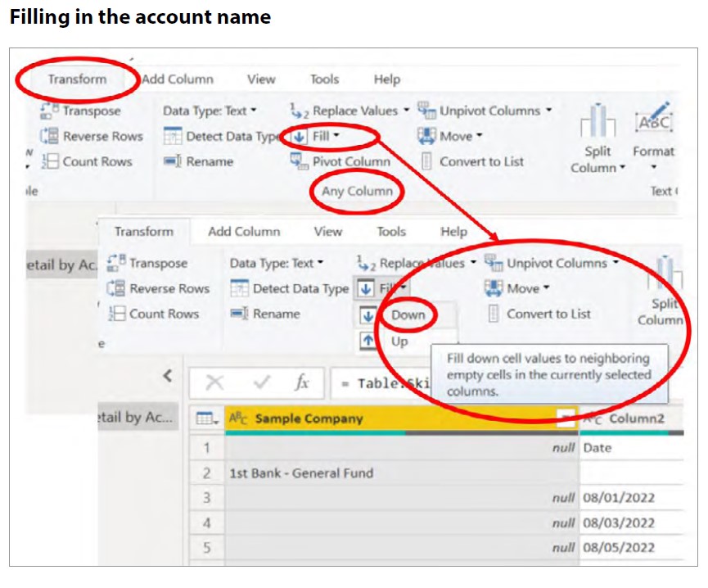Confirm formula with the checkmark icon
Viewport: 708px width, 588px height.
(260, 383)
